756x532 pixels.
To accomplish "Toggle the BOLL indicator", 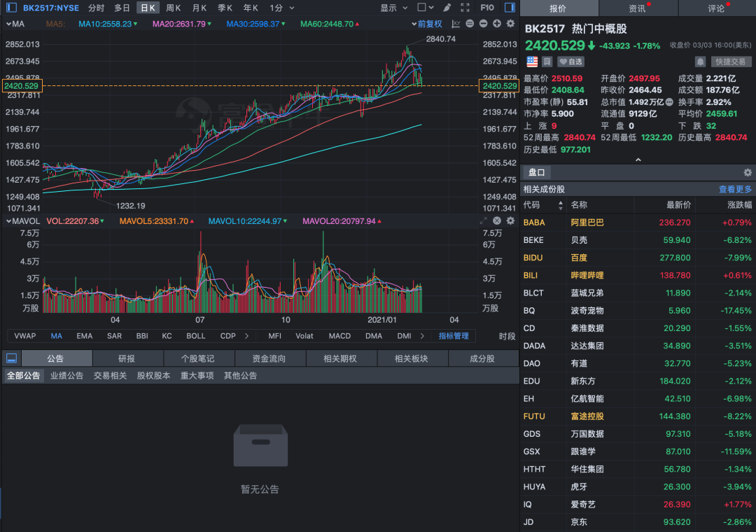I will (196, 336).
